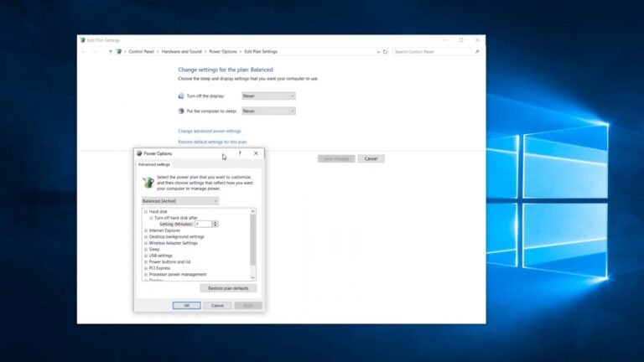
Task: Click the moon icon beside Put computer to sleep
Action: pos(181,111)
